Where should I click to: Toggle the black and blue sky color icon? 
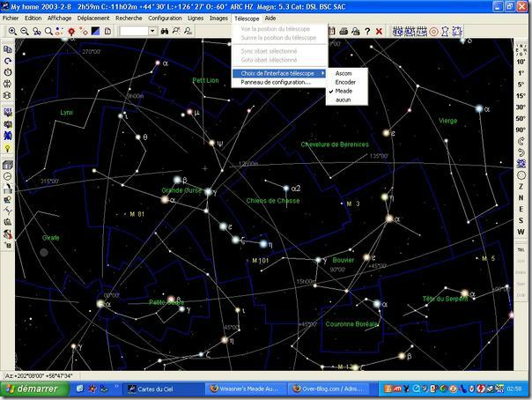(x=96, y=31)
